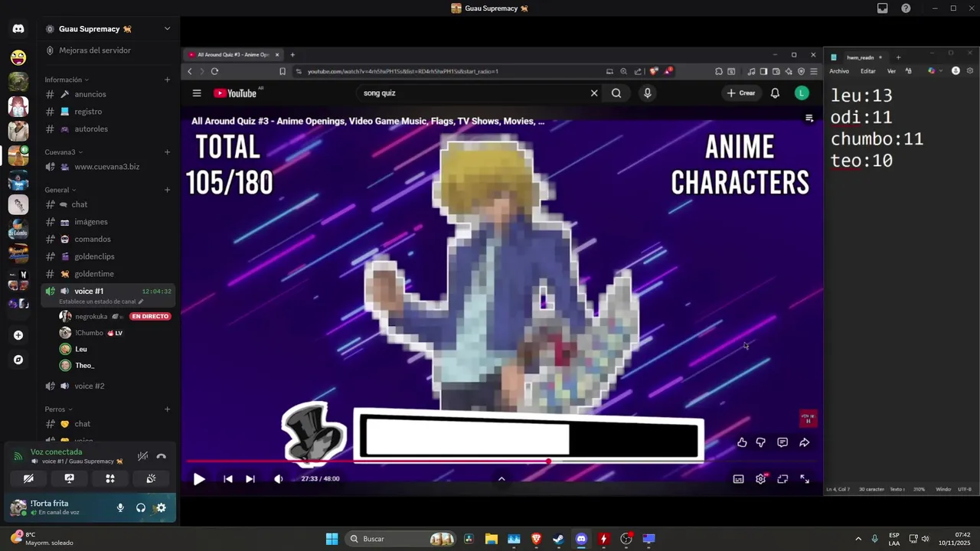This screenshot has width=980, height=551.
Task: Show hidden system tray icons
Action: (x=858, y=539)
